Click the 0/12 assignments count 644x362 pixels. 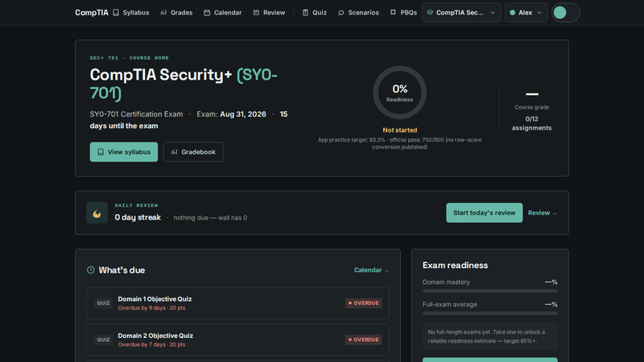(531, 124)
